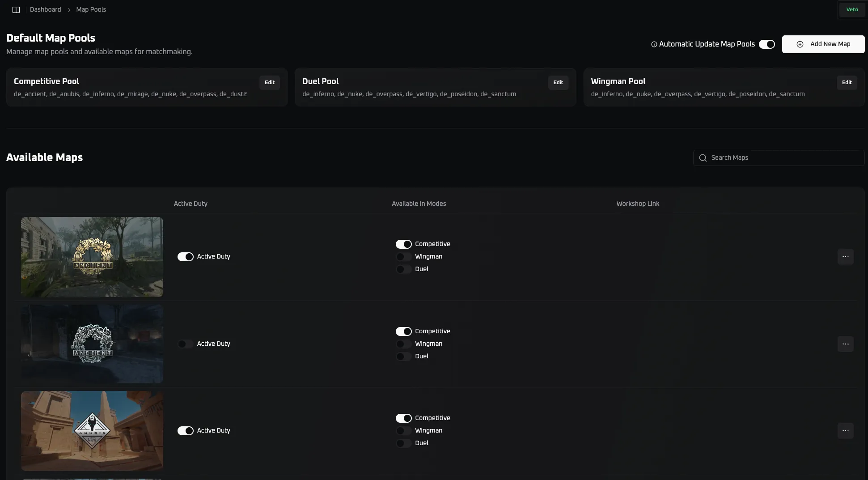
Task: Go to Dashboard breadcrumb
Action: (45, 9)
